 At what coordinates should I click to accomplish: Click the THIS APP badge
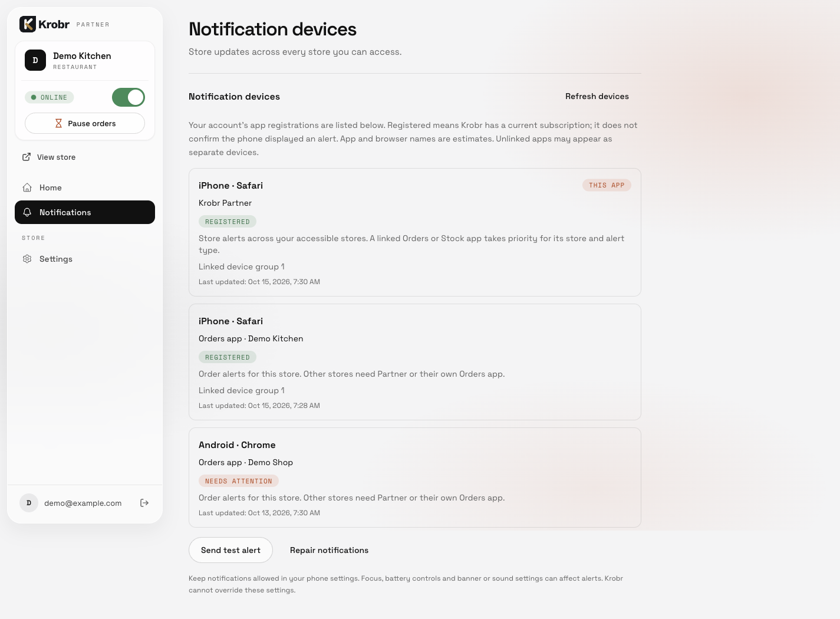pyautogui.click(x=607, y=185)
